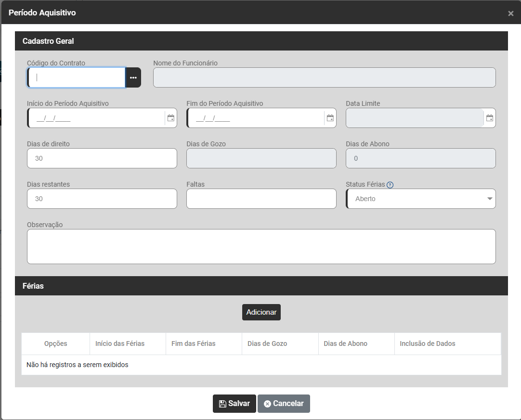Focus the Código do Contrato field
Image resolution: width=521 pixels, height=420 pixels.
tap(77, 77)
